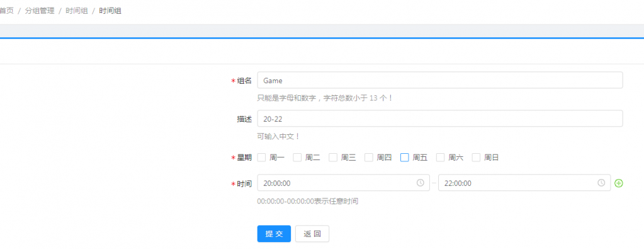Focus the 描述 field containing 20-22

(x=440, y=119)
